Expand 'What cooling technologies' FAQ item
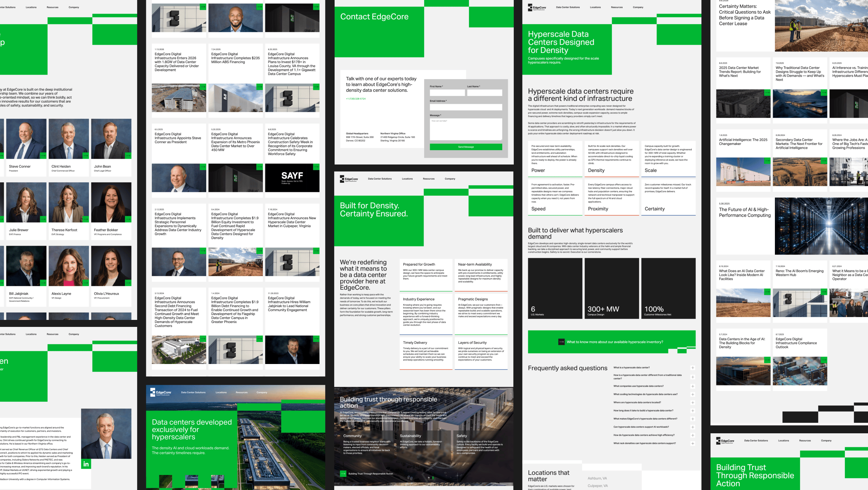The width and height of the screenshot is (868, 490). 693,394
